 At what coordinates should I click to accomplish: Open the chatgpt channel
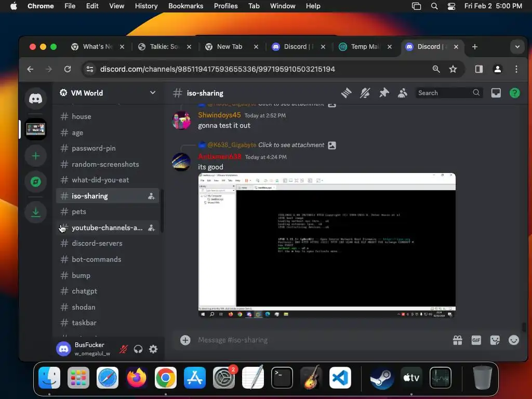pos(107,291)
